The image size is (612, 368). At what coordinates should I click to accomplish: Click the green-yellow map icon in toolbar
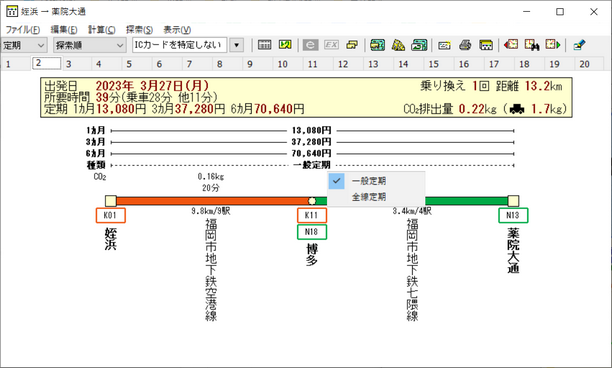tap(285, 45)
